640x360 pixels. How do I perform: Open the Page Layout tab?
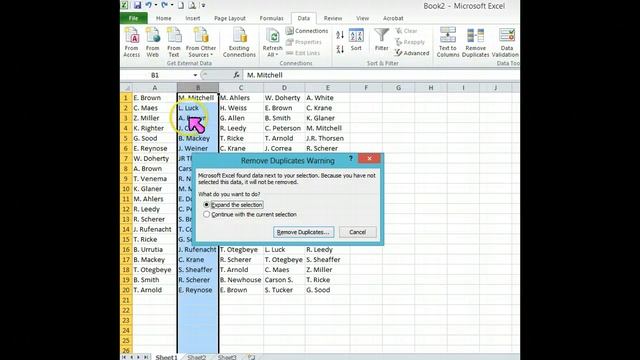pos(230,18)
